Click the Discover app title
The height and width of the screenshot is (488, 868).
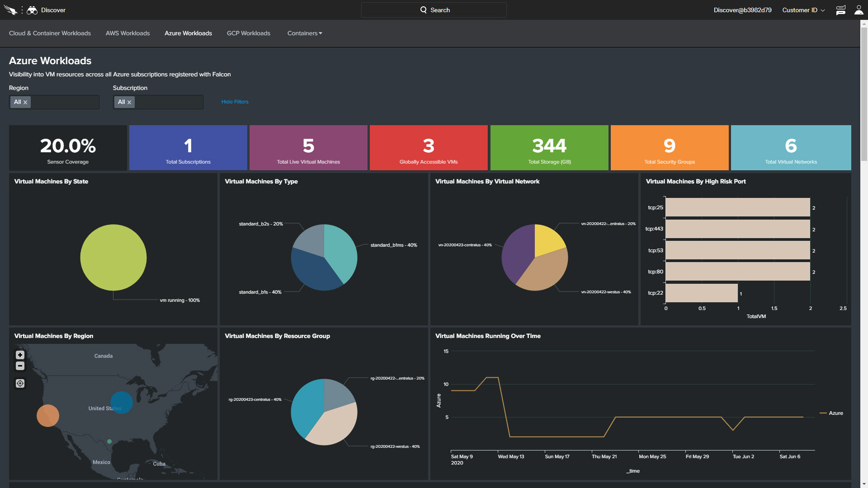53,10
